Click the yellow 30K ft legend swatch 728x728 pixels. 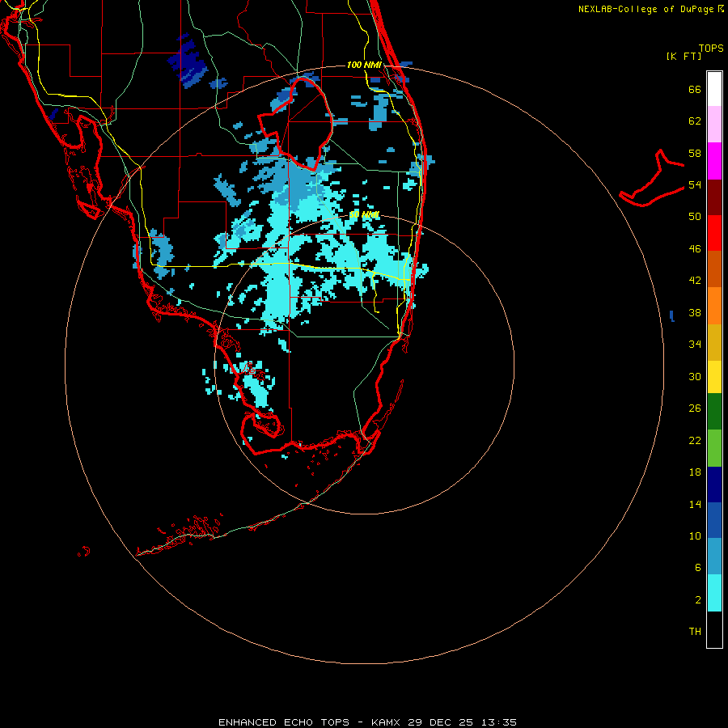[714, 377]
